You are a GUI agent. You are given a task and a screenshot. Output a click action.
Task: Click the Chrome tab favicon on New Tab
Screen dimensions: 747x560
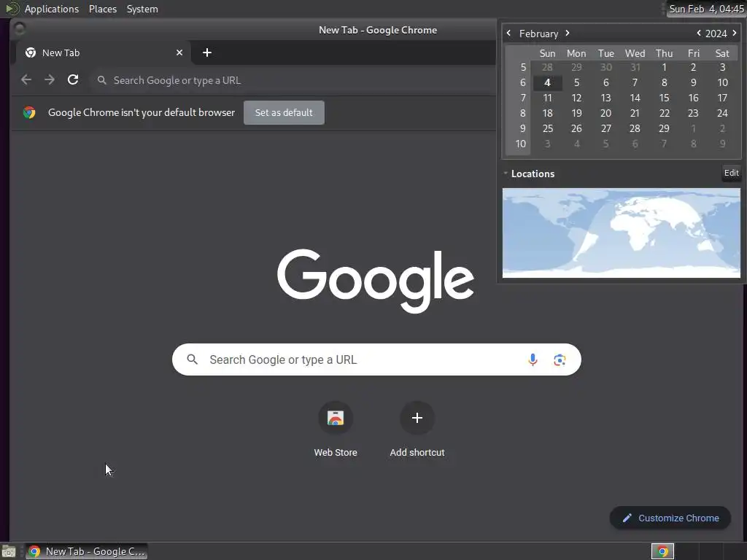tap(31, 52)
